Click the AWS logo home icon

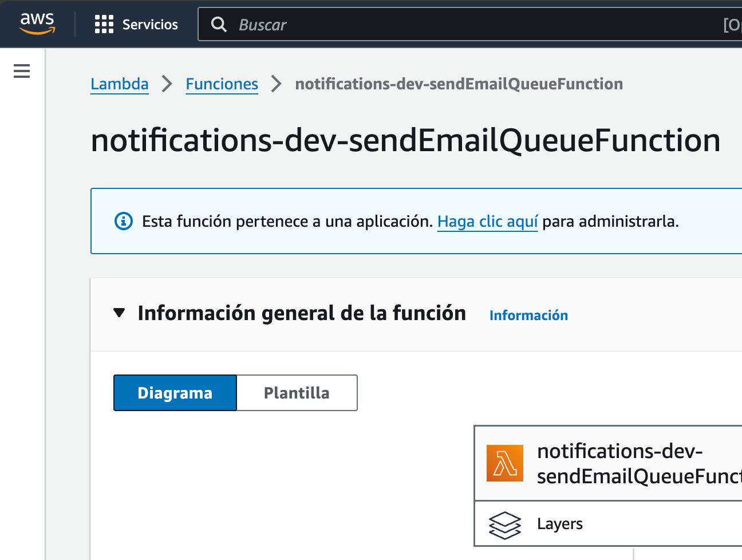point(37,23)
